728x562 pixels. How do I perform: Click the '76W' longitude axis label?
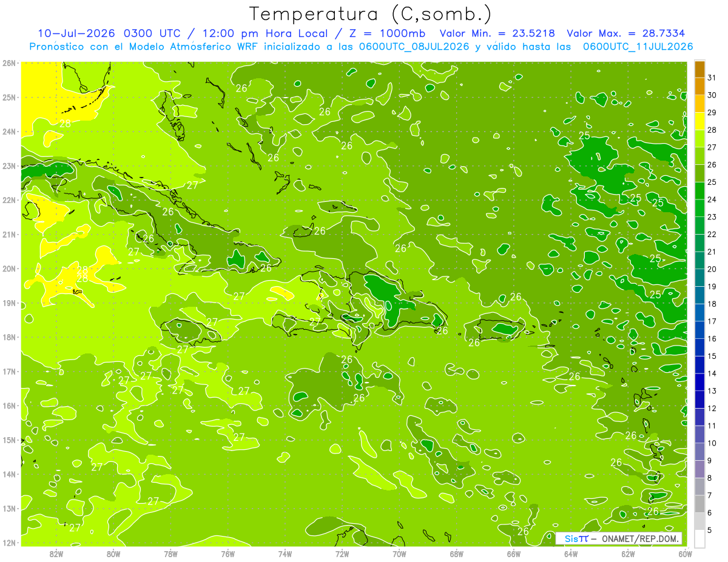tap(227, 554)
